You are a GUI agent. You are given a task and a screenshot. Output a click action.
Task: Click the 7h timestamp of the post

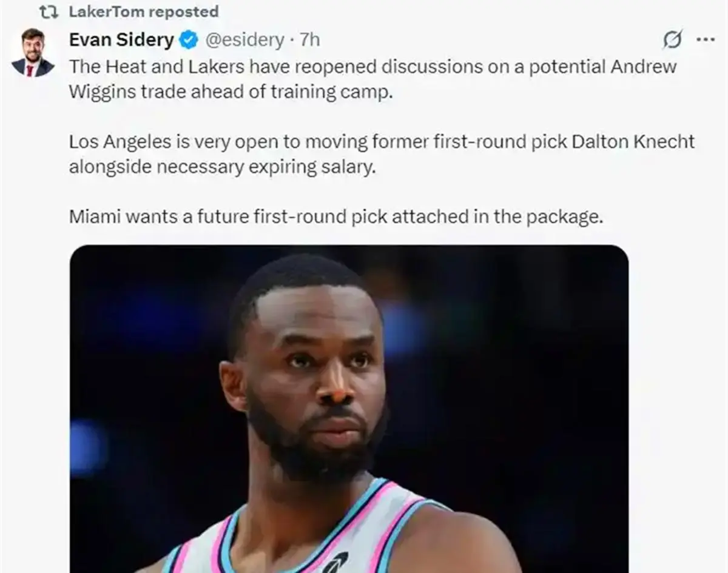(x=310, y=41)
